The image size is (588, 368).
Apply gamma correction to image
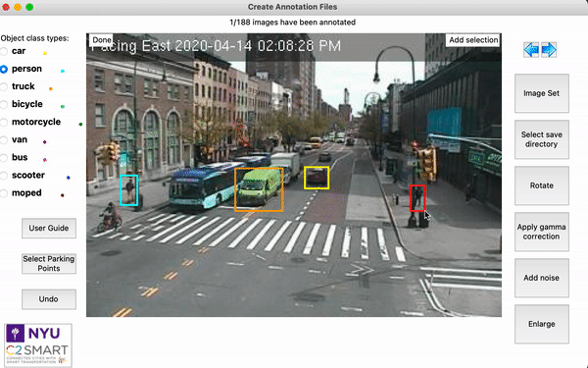[542, 232]
